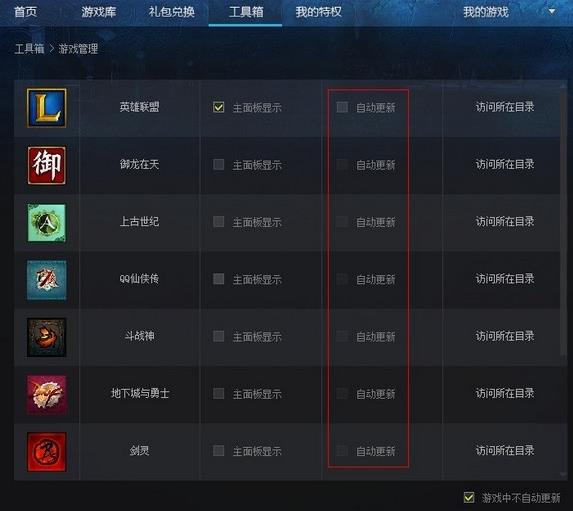The height and width of the screenshot is (511, 573).
Task: Uncheck 主面板显示 for 英雄联盟
Action: 219,107
